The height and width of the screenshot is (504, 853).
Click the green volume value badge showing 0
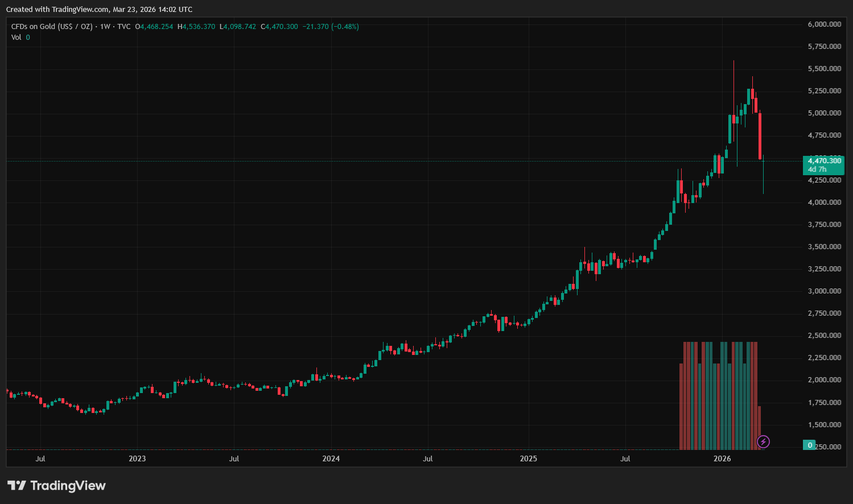[x=809, y=445]
